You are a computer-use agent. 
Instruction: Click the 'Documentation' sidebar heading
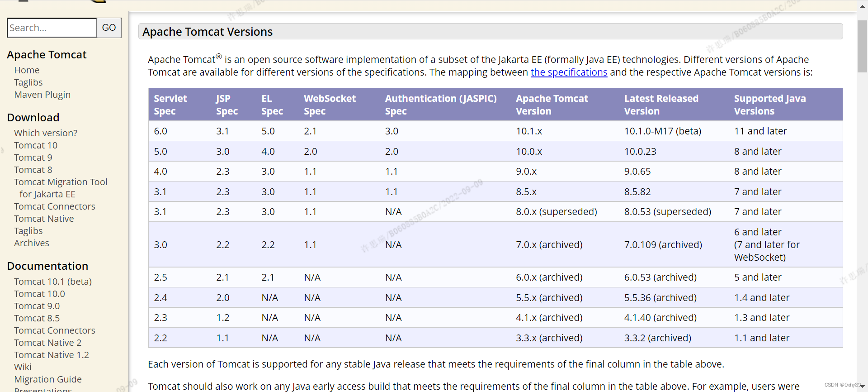[x=47, y=266]
